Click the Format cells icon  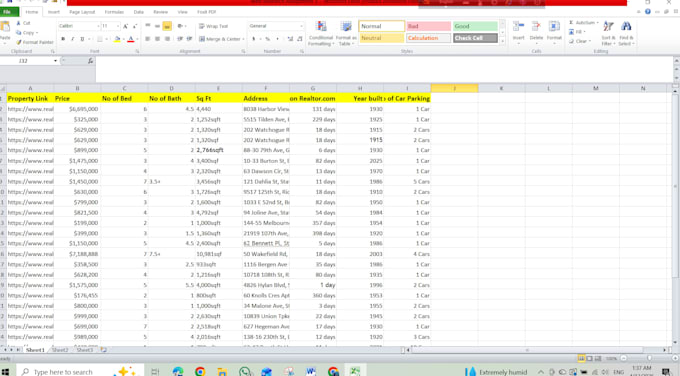554,27
